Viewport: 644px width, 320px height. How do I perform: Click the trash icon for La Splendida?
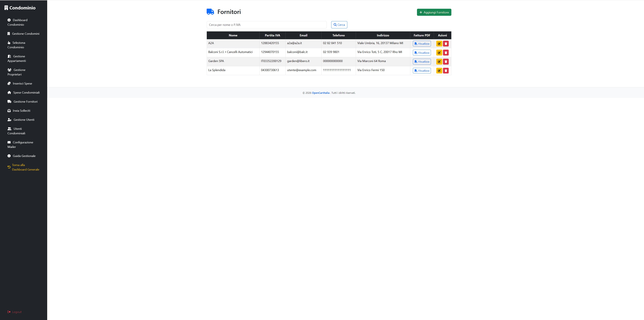445,71
